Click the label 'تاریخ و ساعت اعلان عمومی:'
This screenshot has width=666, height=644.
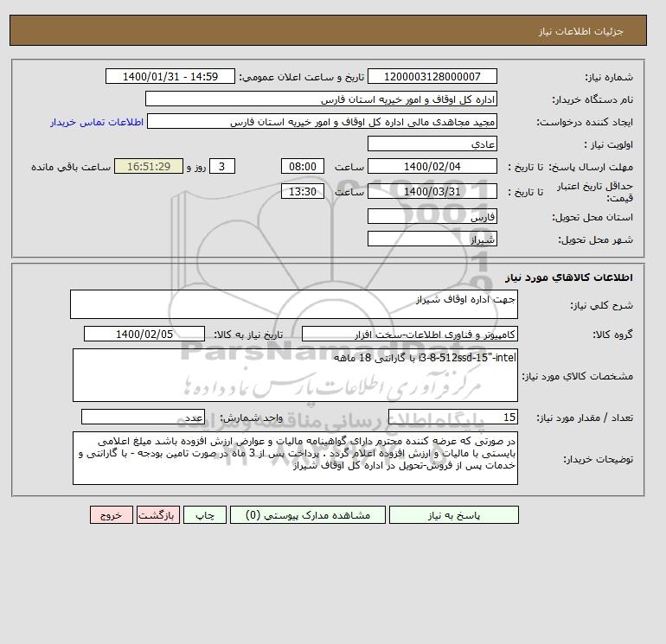click(302, 77)
